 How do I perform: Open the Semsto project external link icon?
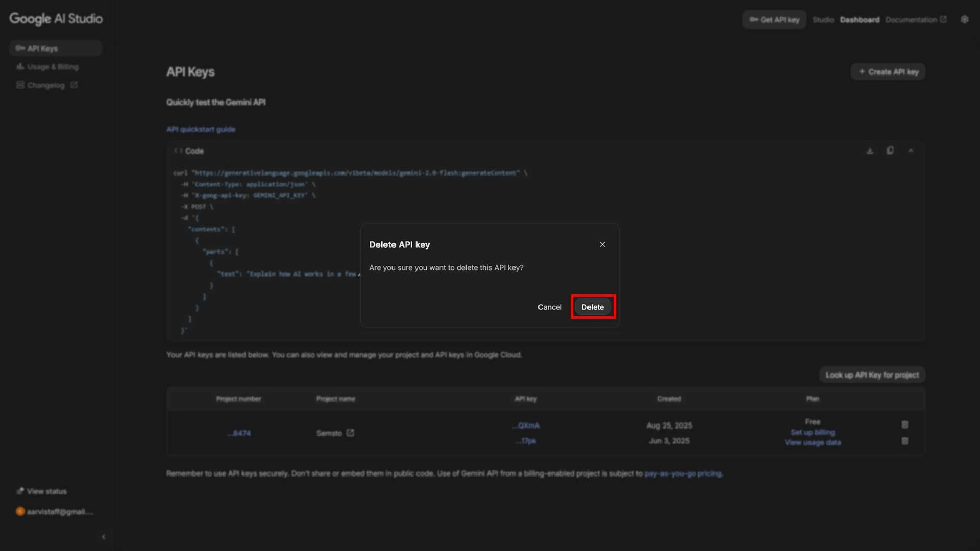click(350, 432)
